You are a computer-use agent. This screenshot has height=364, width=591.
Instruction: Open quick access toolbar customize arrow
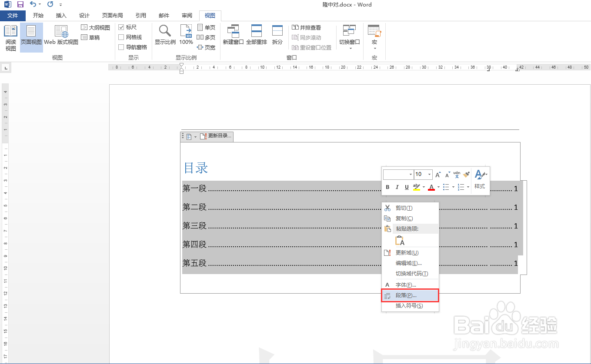pos(60,5)
